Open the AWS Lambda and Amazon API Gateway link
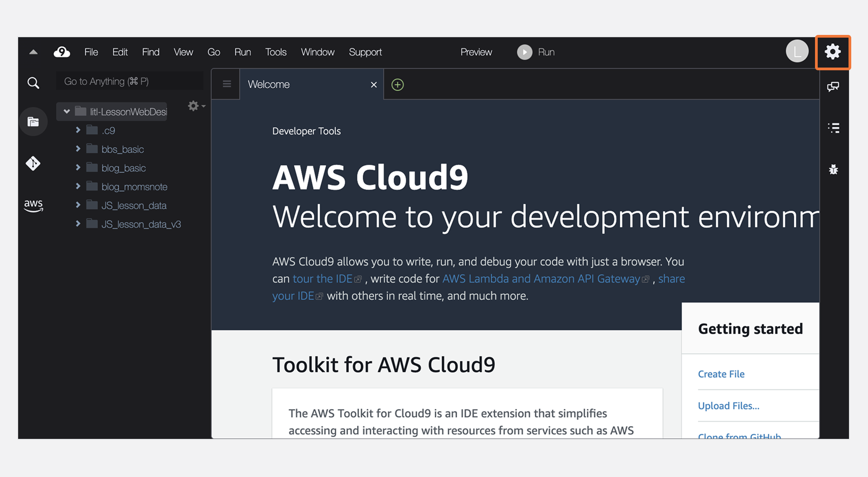Image resolution: width=868 pixels, height=477 pixels. (541, 278)
